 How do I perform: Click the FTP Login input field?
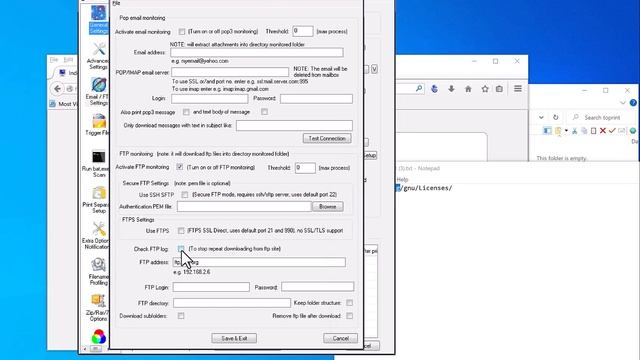point(211,287)
